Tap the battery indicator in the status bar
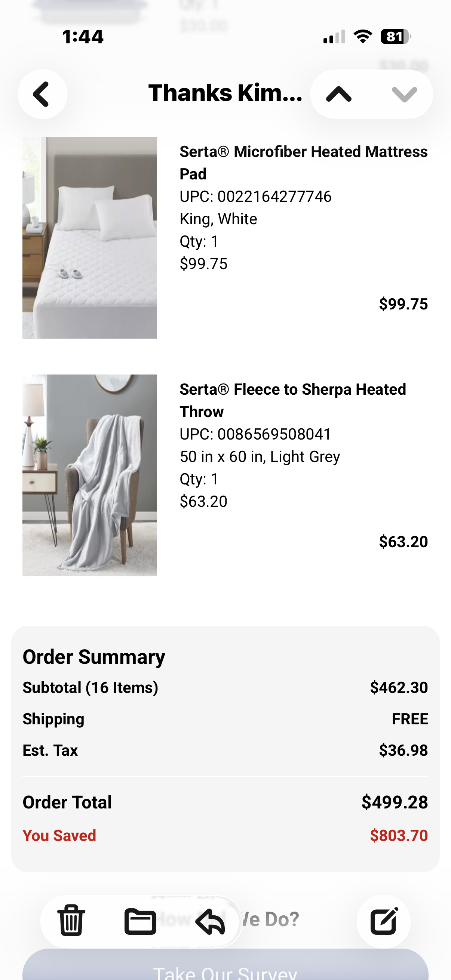 (x=396, y=37)
